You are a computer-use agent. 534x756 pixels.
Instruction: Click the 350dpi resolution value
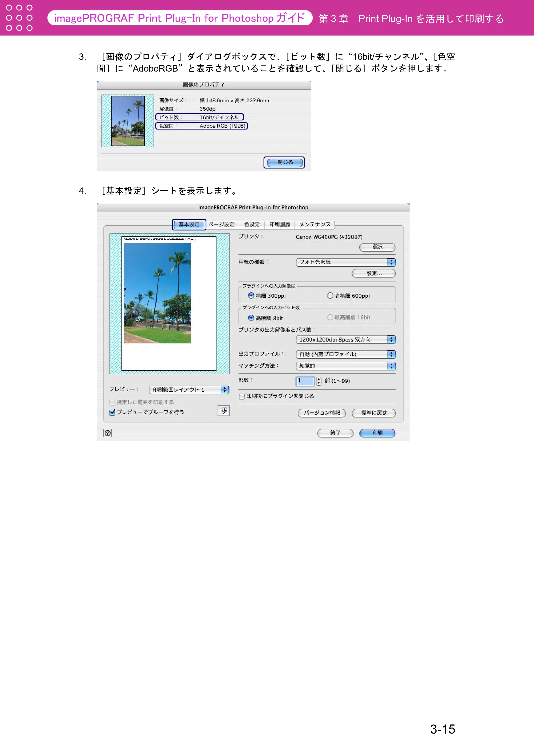tap(208, 109)
